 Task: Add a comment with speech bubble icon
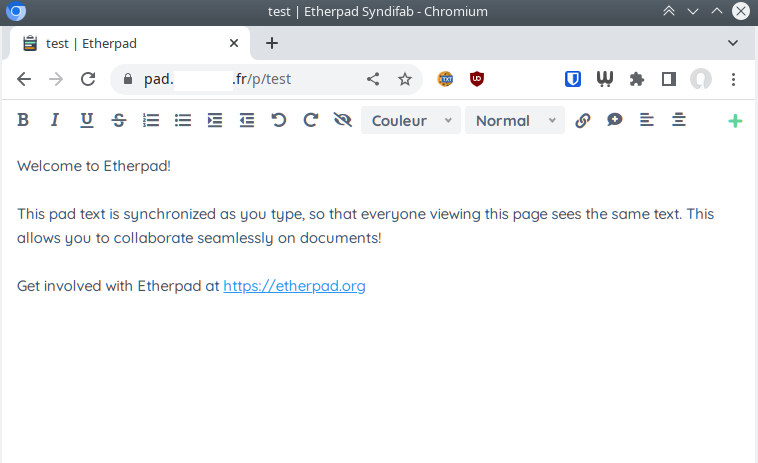point(614,120)
